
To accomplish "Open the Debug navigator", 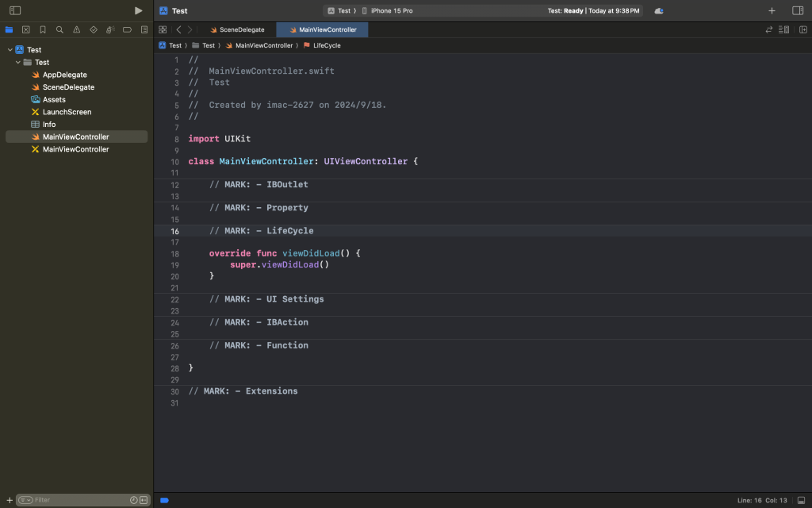I will point(110,29).
